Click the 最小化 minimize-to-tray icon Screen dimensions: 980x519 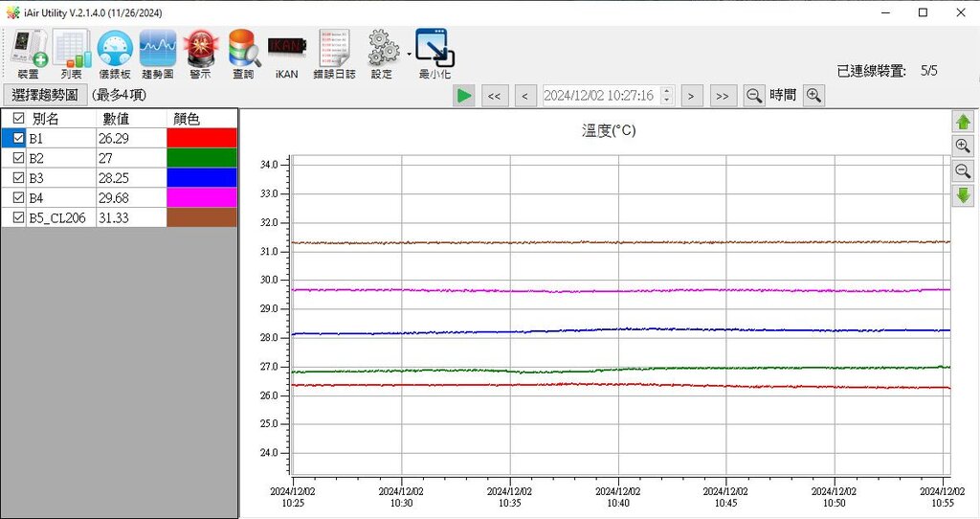click(435, 54)
